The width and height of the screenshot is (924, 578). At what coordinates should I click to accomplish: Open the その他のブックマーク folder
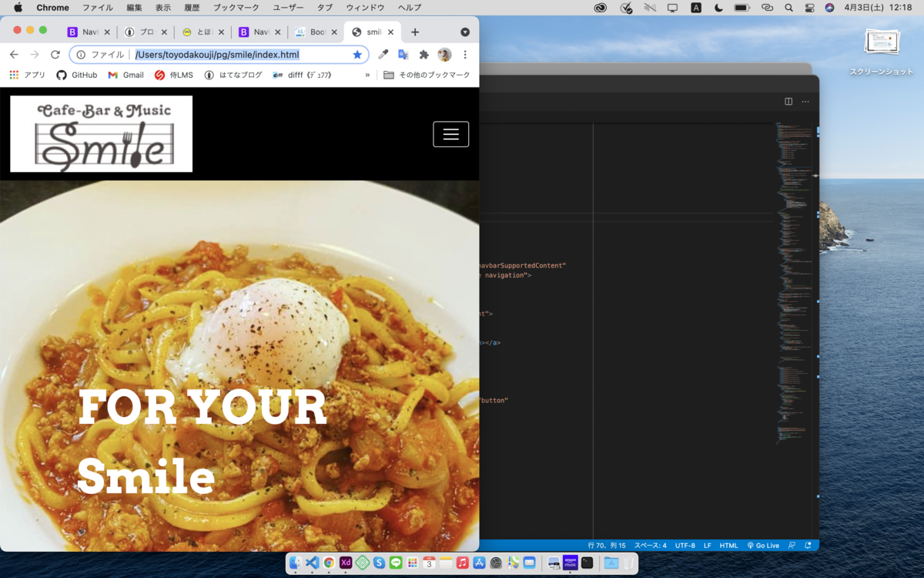coord(427,75)
